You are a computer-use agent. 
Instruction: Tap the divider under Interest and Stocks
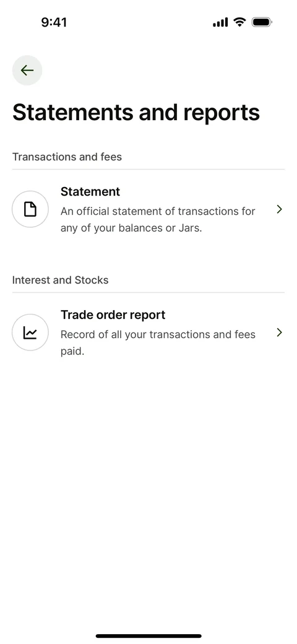(148, 292)
